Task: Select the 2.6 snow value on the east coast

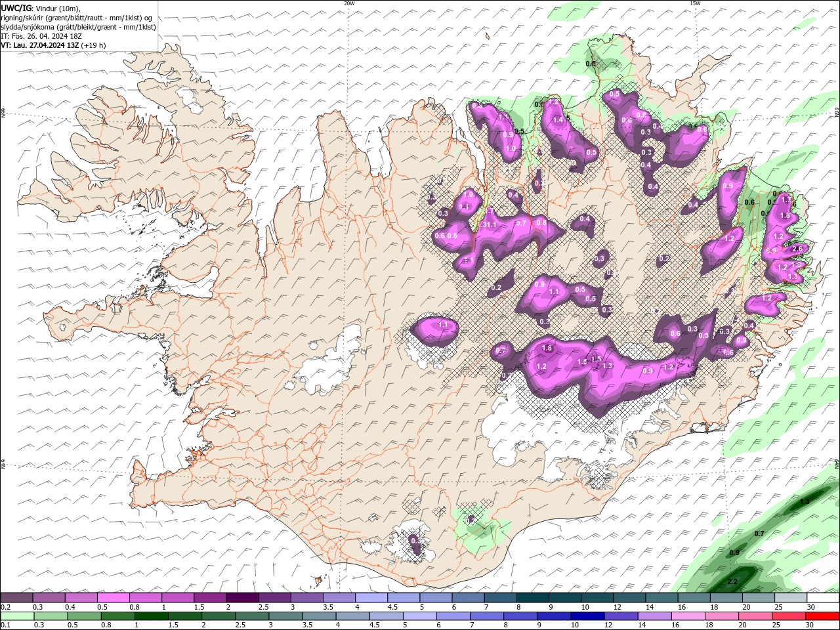Action: pos(797,249)
